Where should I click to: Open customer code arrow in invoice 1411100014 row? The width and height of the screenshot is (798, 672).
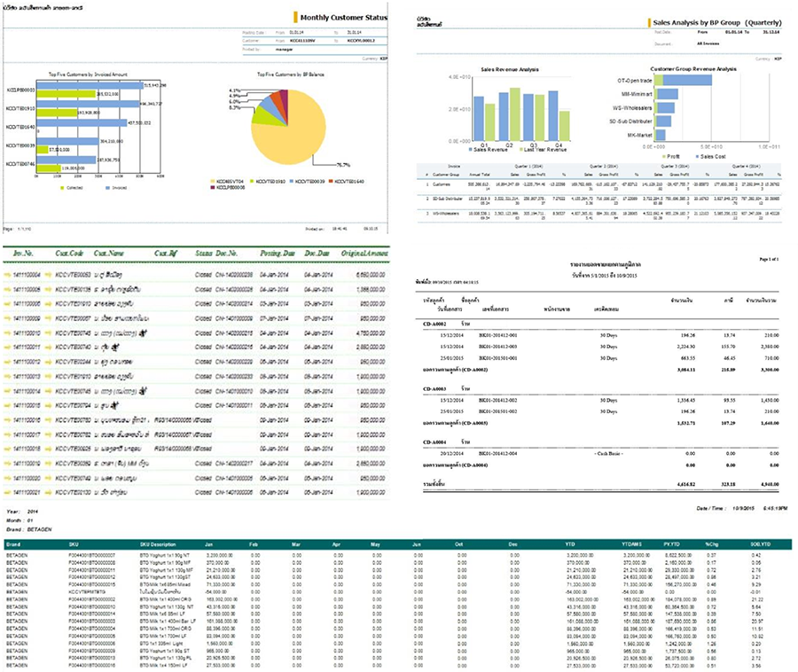click(49, 391)
